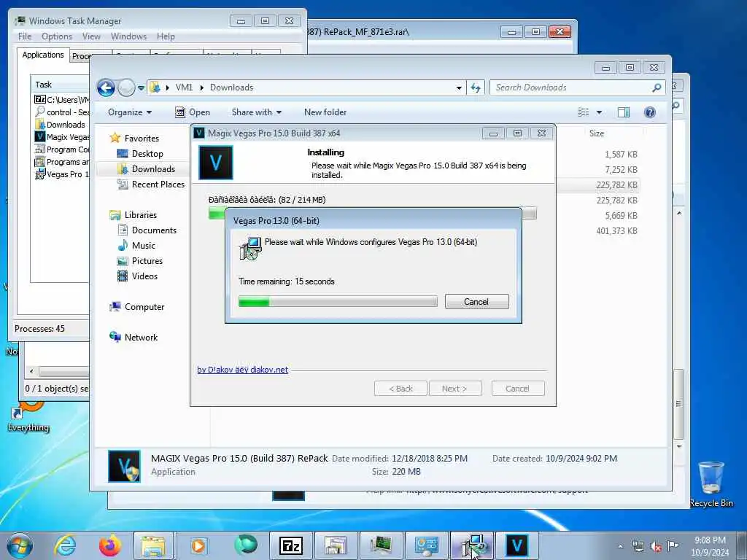
Task: Switch to Task Manager taskbar icon
Action: click(381, 545)
